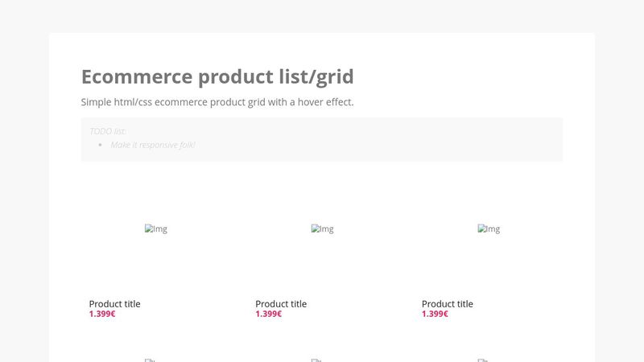Click the broken image icon of the left product

click(149, 228)
